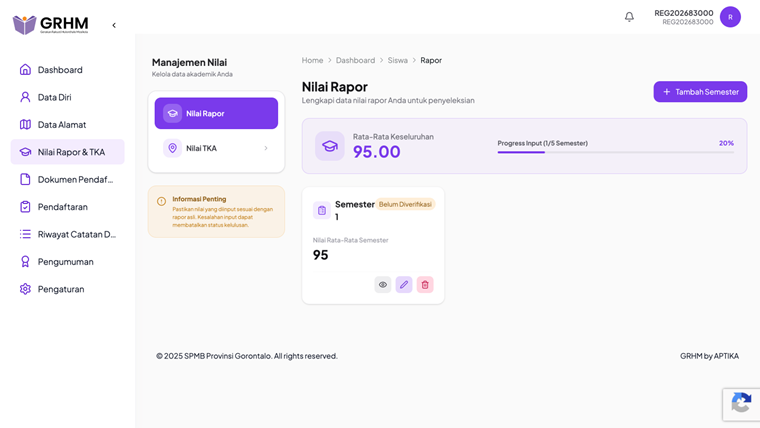The width and height of the screenshot is (760, 428).
Task: Click the Dokumen file icon
Action: point(25,179)
